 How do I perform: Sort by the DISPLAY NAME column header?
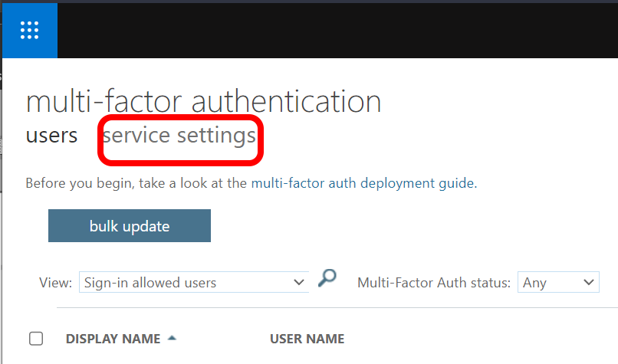113,339
